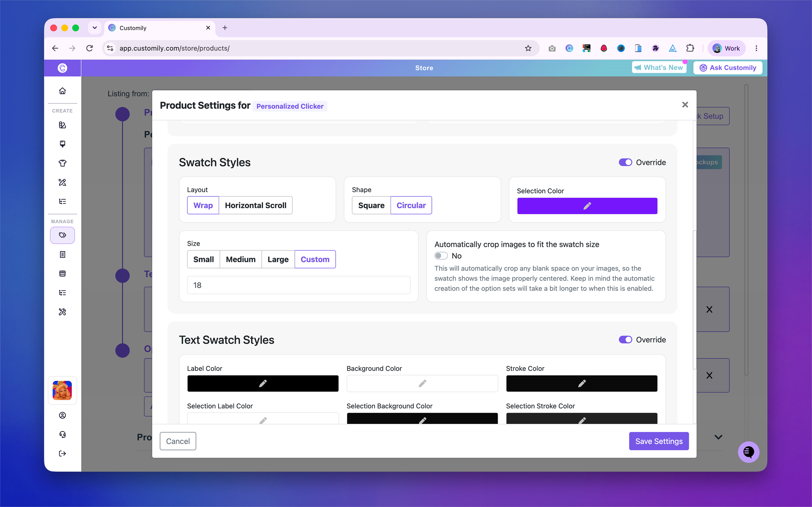Viewport: 812px width, 507px height.
Task: Open the chat bubble support widget
Action: (x=748, y=452)
